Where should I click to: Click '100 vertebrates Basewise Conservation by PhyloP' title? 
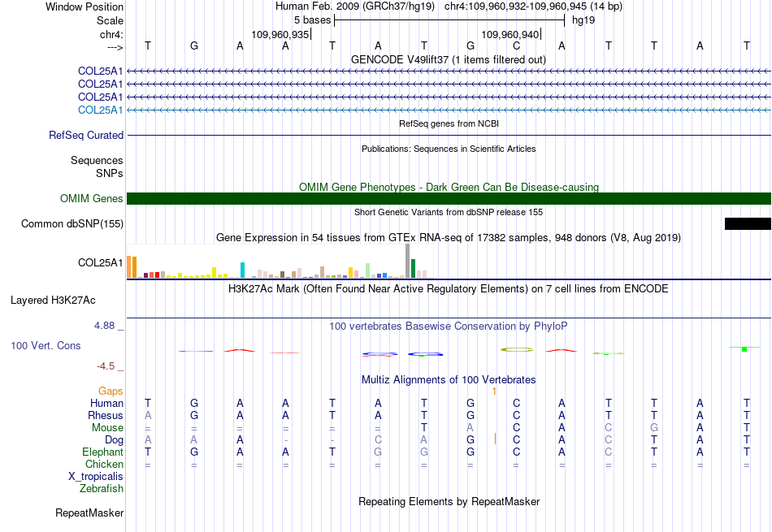click(x=449, y=327)
